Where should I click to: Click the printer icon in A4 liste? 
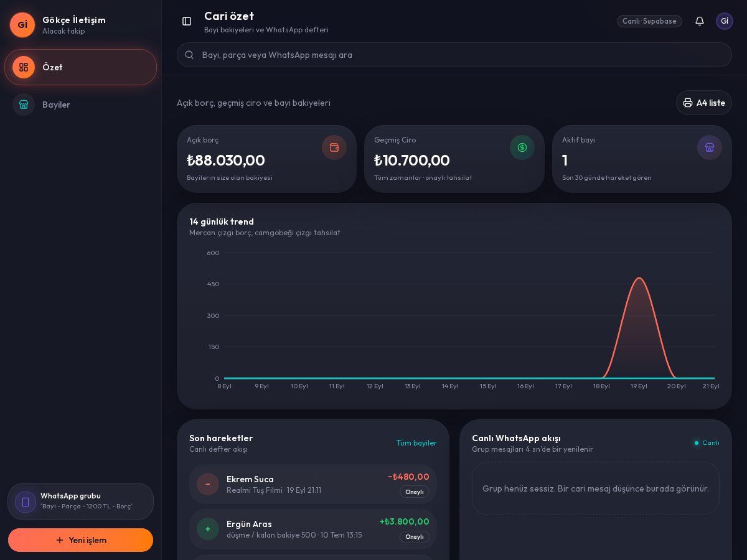pos(688,103)
